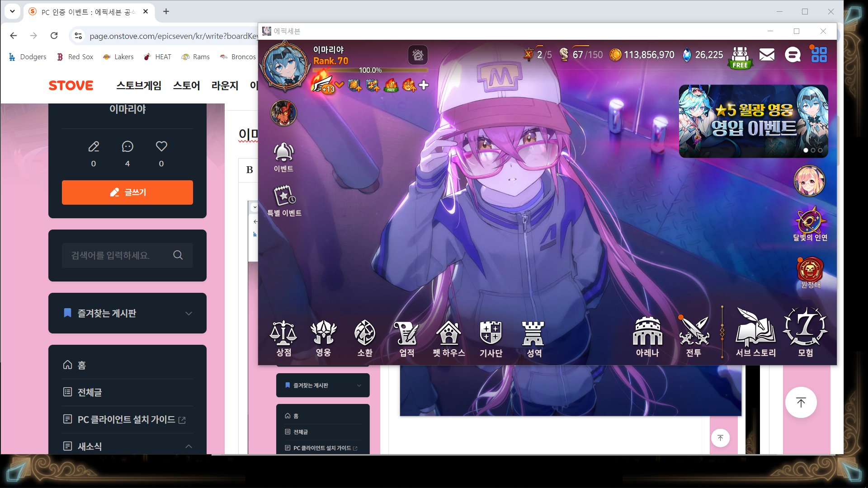The height and width of the screenshot is (488, 868).
Task: Open the Dodgers bookmark
Action: [x=28, y=56]
